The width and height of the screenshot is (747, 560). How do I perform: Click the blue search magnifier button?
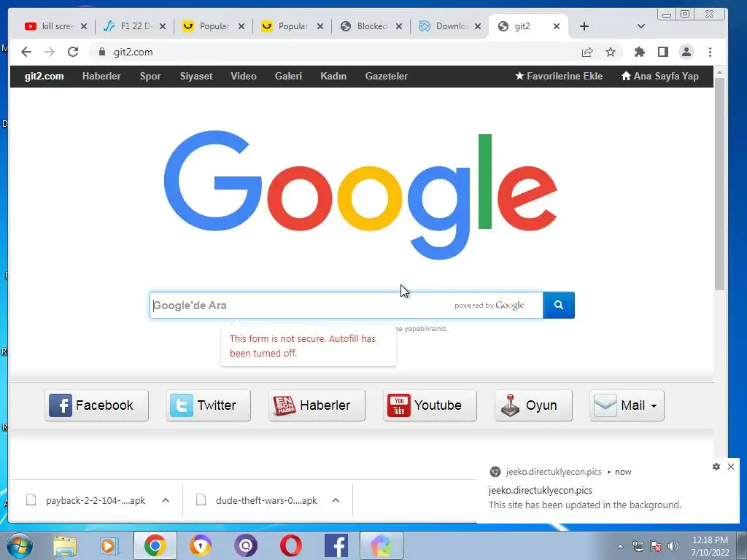point(558,306)
